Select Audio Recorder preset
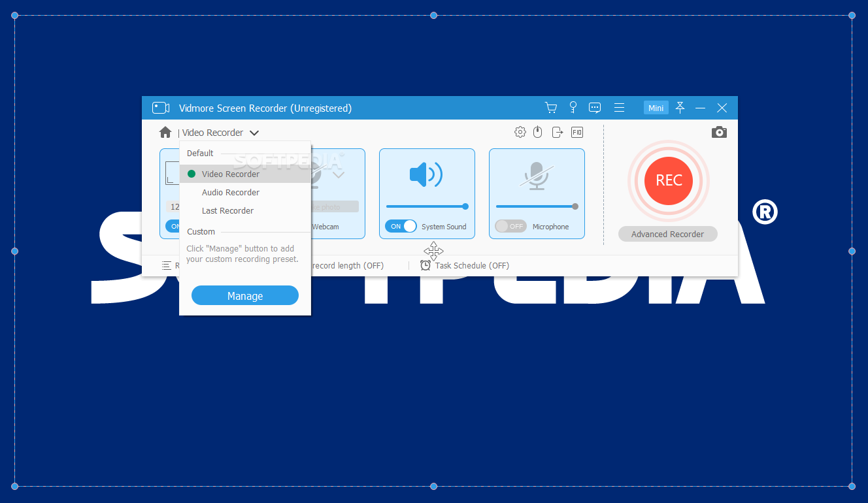The height and width of the screenshot is (503, 868). click(245, 192)
